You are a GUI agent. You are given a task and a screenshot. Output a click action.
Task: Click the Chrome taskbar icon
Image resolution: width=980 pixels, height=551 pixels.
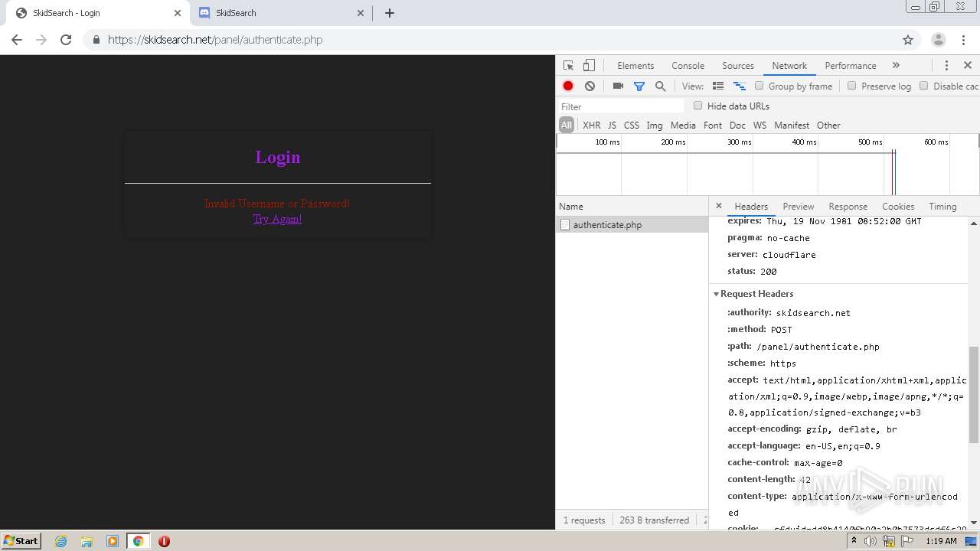(x=138, y=541)
